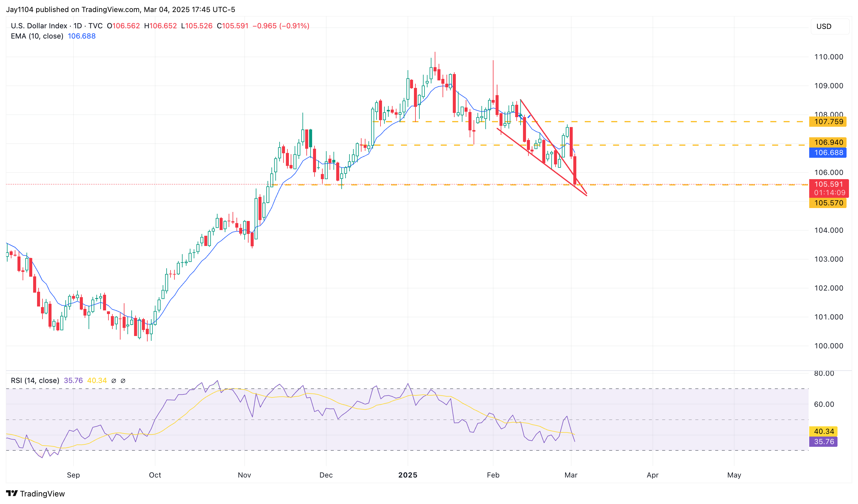Click the 106.940 yellow price label

click(x=828, y=142)
